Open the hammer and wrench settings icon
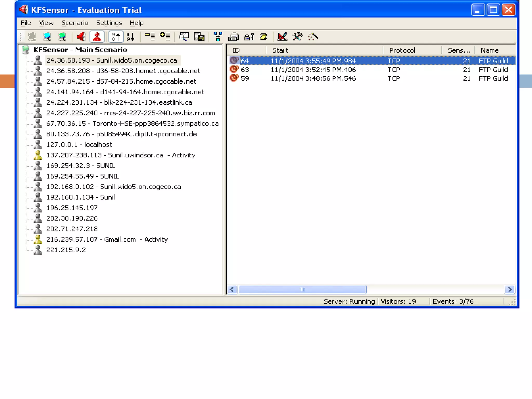This screenshot has width=532, height=399. (x=297, y=37)
